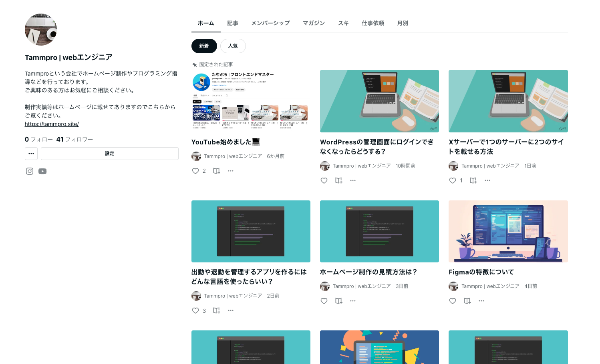The width and height of the screenshot is (600, 364).
Task: Open the WordPress login article thumbnail
Action: click(x=379, y=101)
